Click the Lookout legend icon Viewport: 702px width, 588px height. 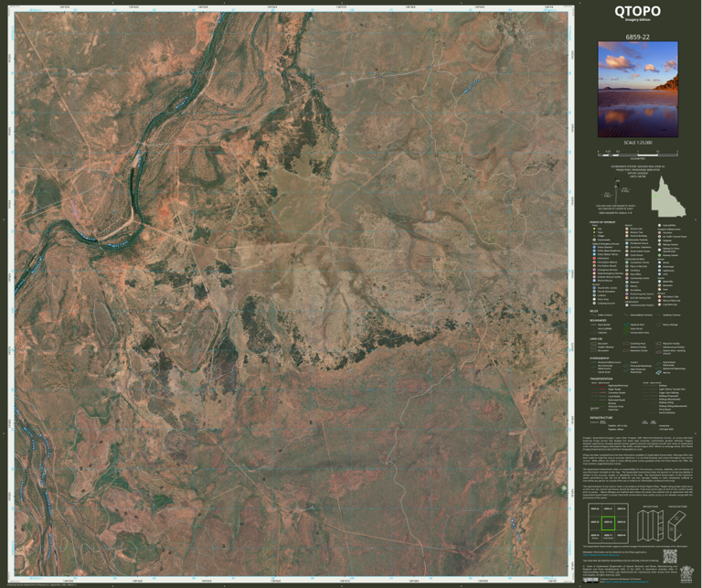(x=594, y=295)
